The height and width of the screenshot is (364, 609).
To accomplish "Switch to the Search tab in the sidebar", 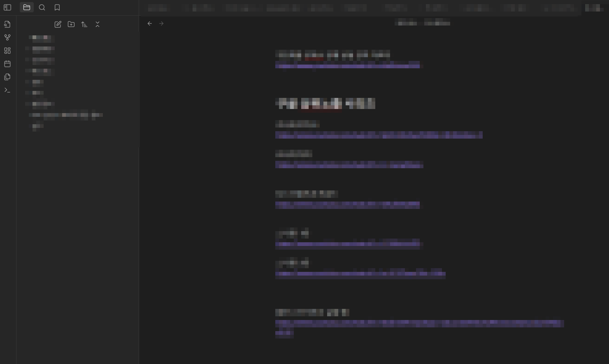I will [x=42, y=7].
